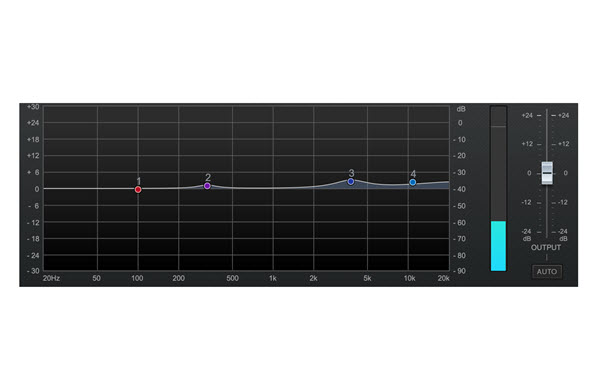
Task: Click the cyan output level meter
Action: [x=499, y=246]
